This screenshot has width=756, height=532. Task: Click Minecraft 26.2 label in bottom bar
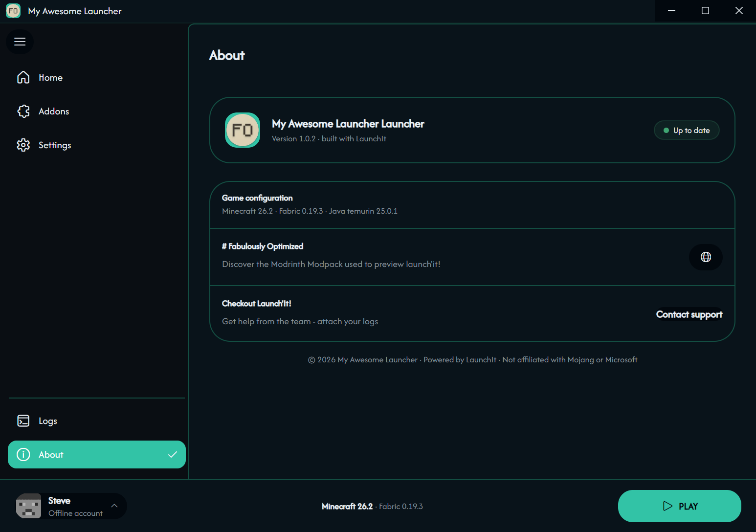point(347,507)
